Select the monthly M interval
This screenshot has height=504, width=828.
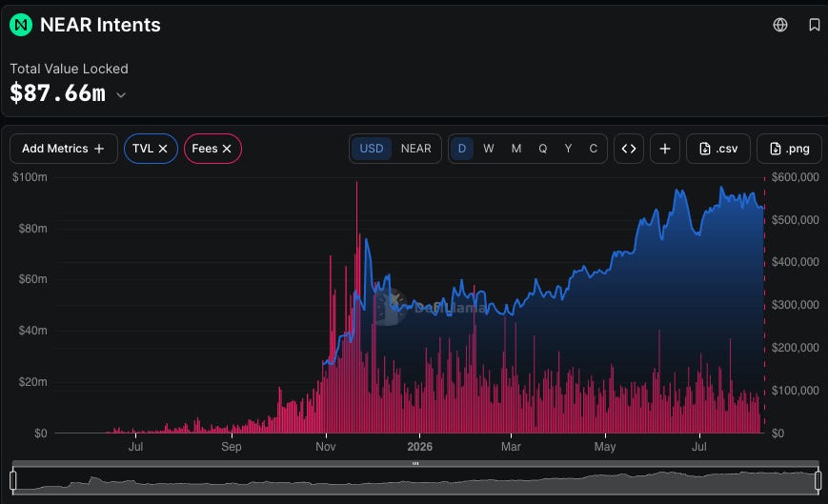[x=516, y=149]
